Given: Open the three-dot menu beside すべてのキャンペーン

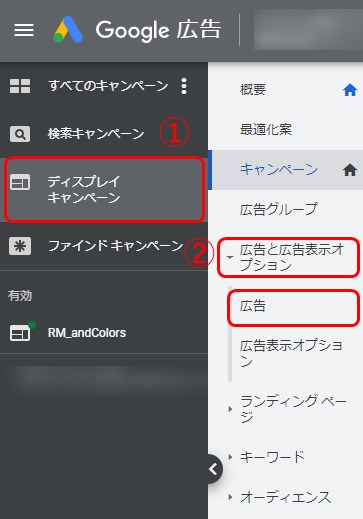Looking at the screenshot, I should [184, 86].
